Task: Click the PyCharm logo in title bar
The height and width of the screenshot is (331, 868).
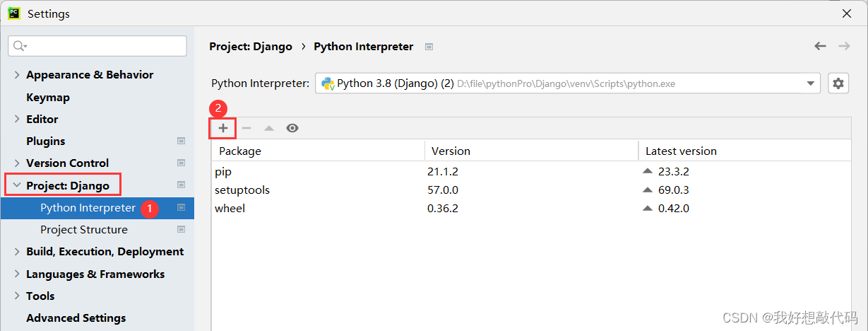Action: [14, 13]
